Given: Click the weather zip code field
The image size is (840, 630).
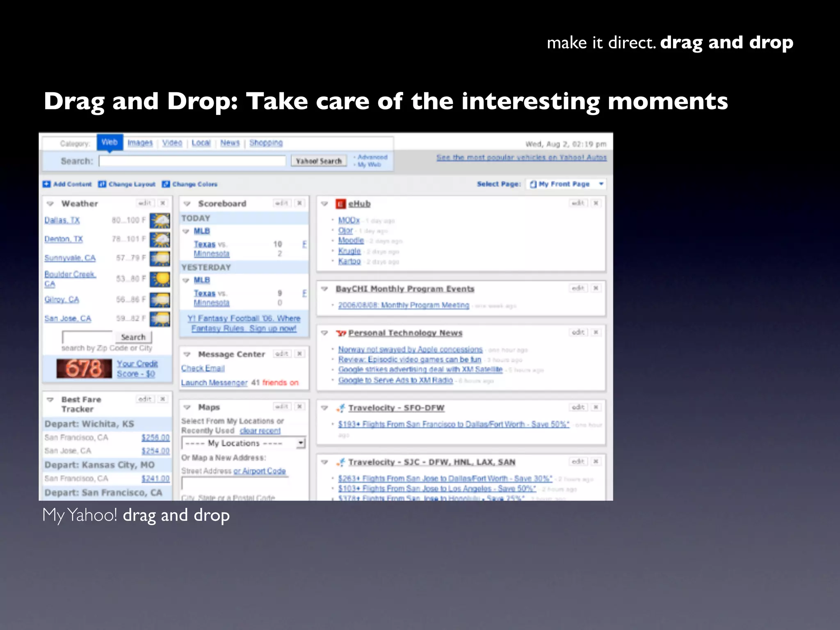Looking at the screenshot, I should click(87, 337).
